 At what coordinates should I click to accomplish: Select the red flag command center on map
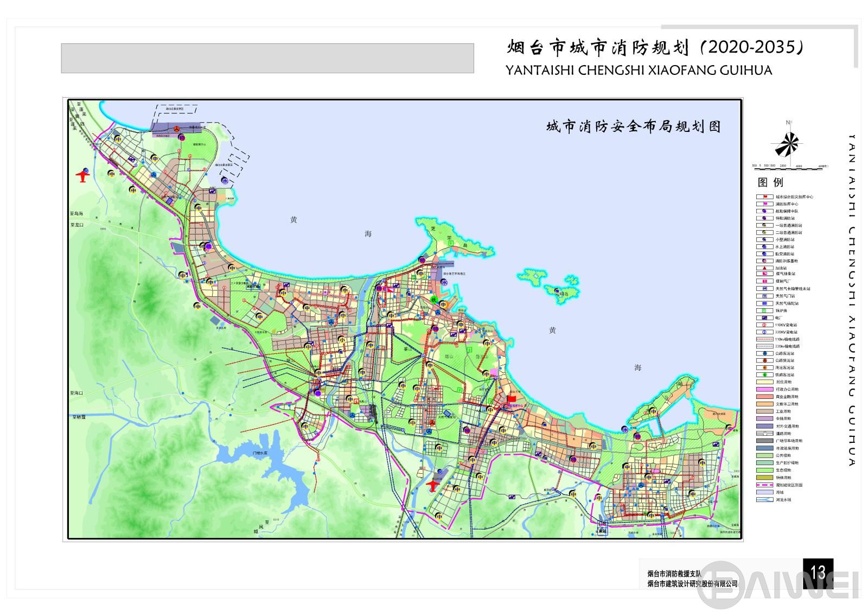(x=512, y=399)
